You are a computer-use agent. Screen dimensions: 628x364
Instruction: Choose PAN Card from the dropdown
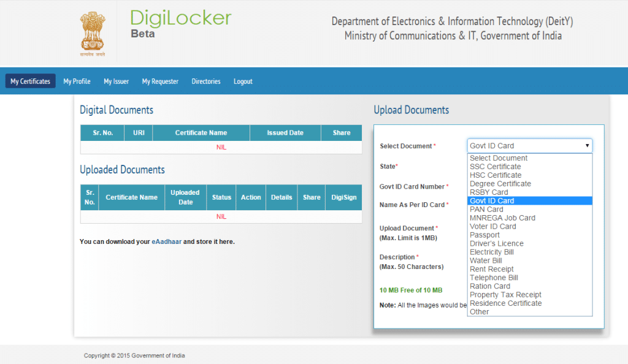529,209
